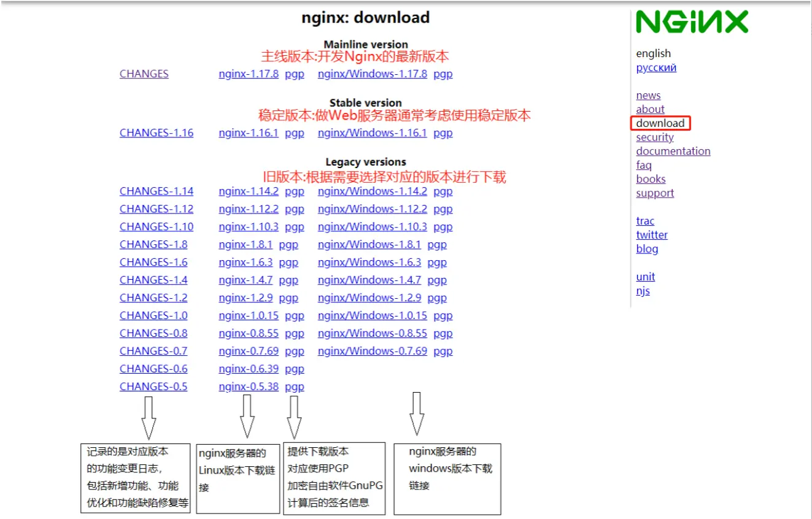Open the about page
The height and width of the screenshot is (519, 812).
[x=650, y=109]
